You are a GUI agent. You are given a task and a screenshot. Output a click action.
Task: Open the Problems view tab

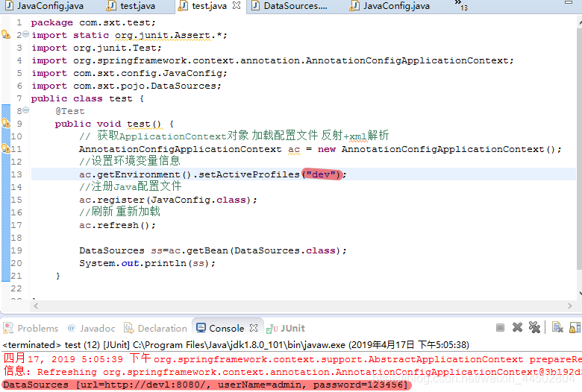coord(31,328)
